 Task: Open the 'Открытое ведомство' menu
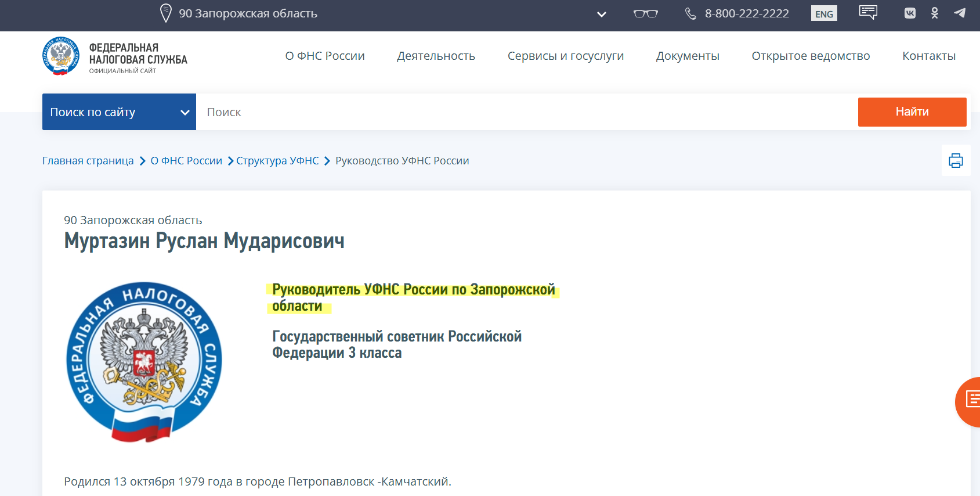click(811, 56)
